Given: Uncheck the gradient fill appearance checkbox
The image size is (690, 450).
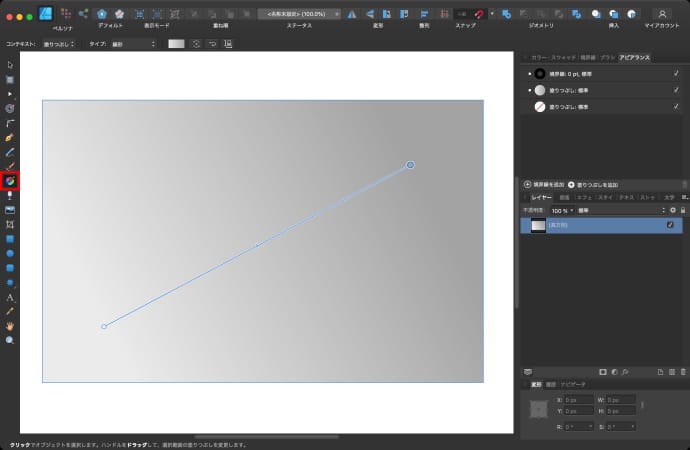Looking at the screenshot, I should pos(676,89).
